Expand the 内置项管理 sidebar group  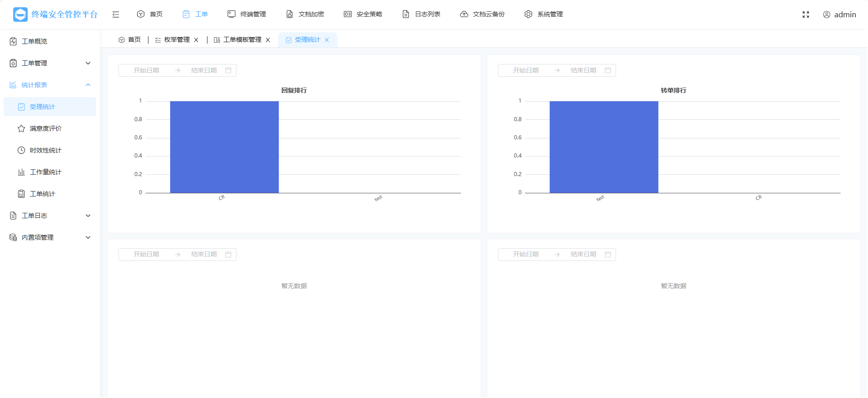click(x=50, y=237)
